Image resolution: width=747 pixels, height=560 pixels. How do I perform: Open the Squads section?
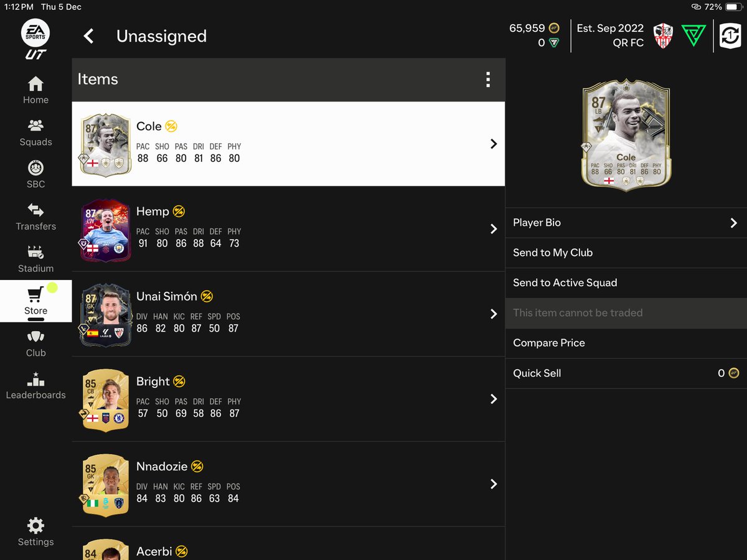click(x=35, y=133)
